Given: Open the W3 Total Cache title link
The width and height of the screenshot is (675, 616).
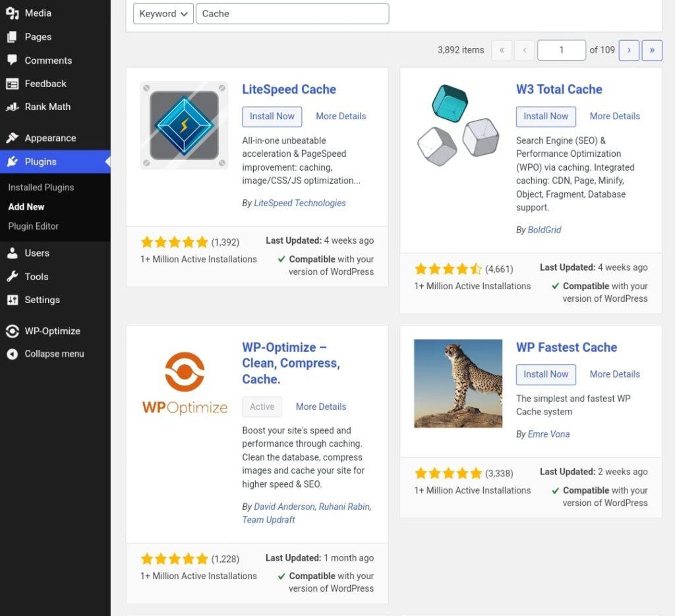Looking at the screenshot, I should point(559,90).
